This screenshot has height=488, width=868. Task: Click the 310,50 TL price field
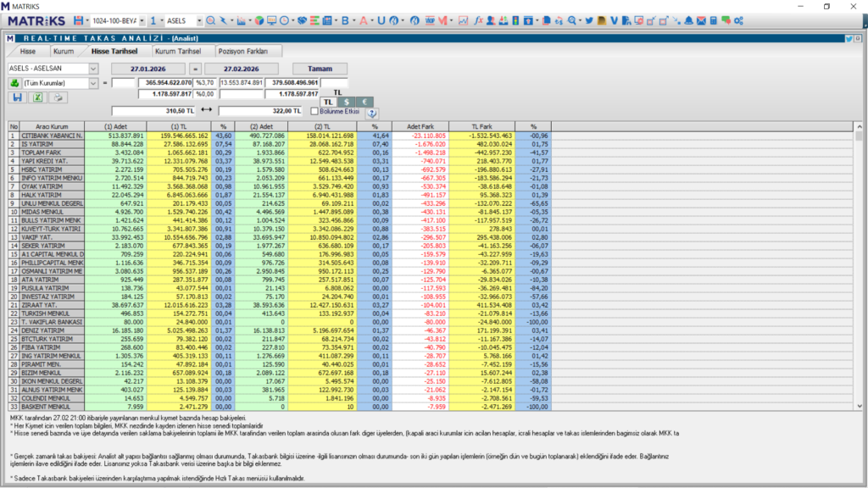pos(153,111)
